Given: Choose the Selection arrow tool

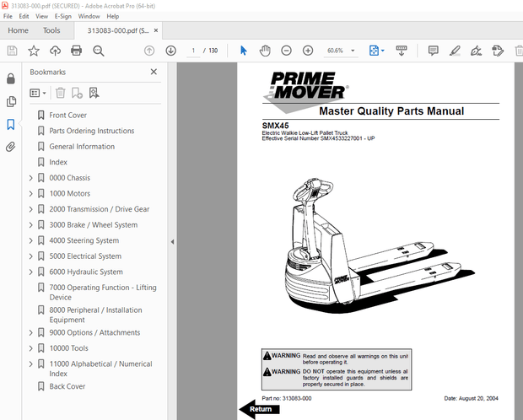Looking at the screenshot, I should (244, 51).
